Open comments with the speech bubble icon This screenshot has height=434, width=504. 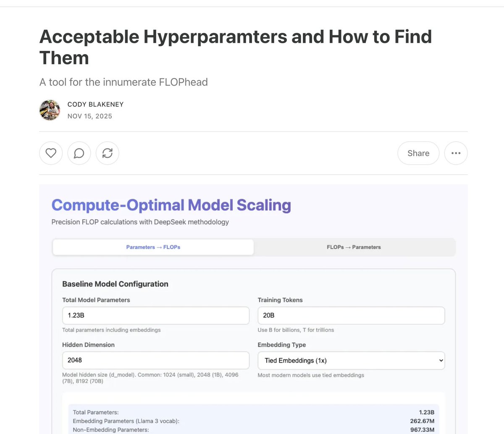tap(79, 153)
